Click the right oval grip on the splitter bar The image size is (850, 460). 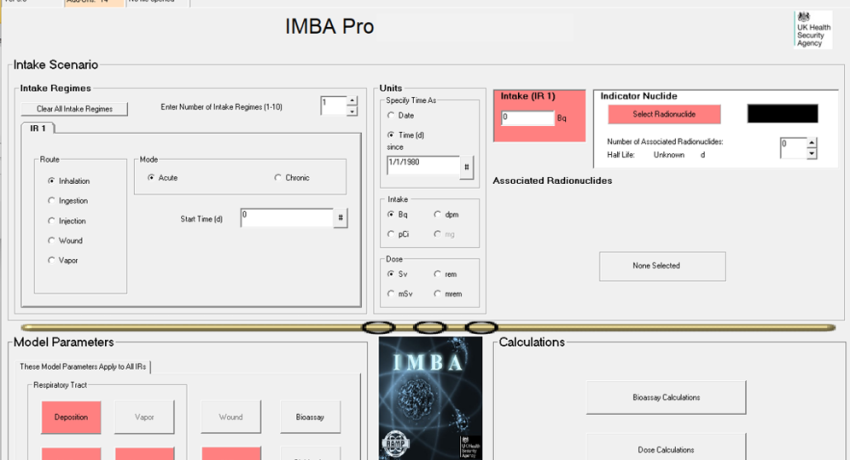click(481, 327)
